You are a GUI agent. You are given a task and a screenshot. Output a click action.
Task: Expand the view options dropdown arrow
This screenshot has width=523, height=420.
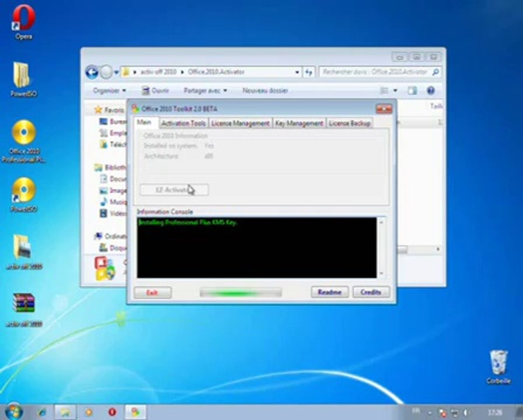395,90
